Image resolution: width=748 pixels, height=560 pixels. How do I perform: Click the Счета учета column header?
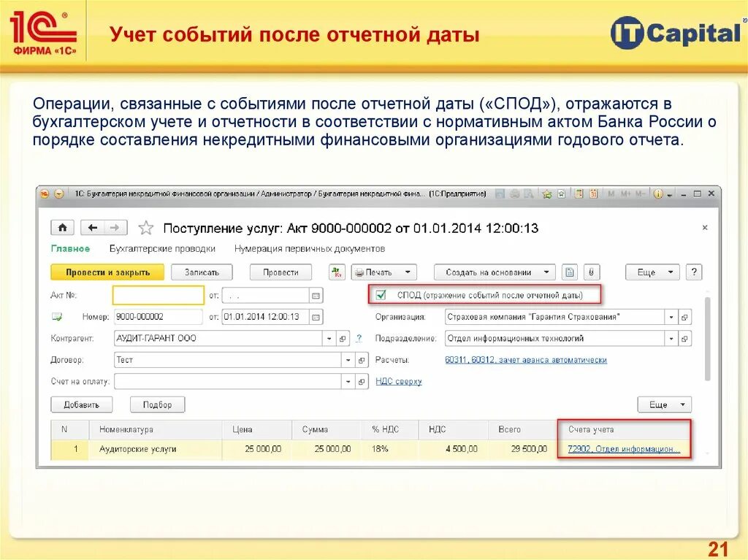(624, 429)
